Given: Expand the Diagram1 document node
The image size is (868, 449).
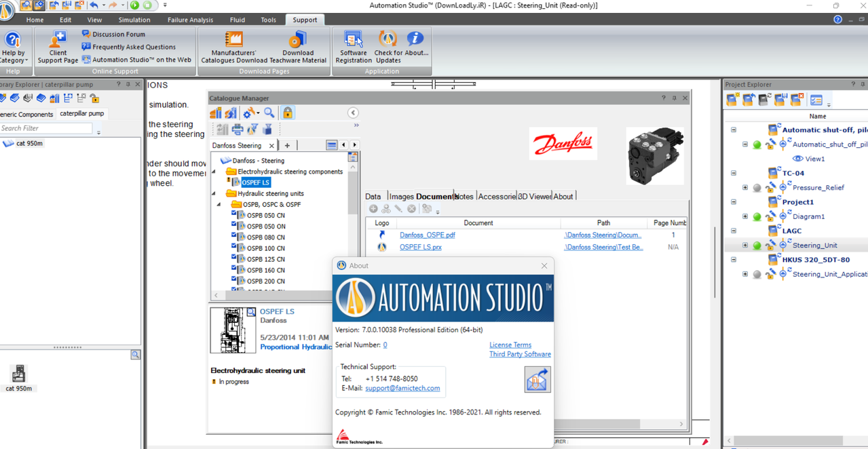Looking at the screenshot, I should 745,216.
